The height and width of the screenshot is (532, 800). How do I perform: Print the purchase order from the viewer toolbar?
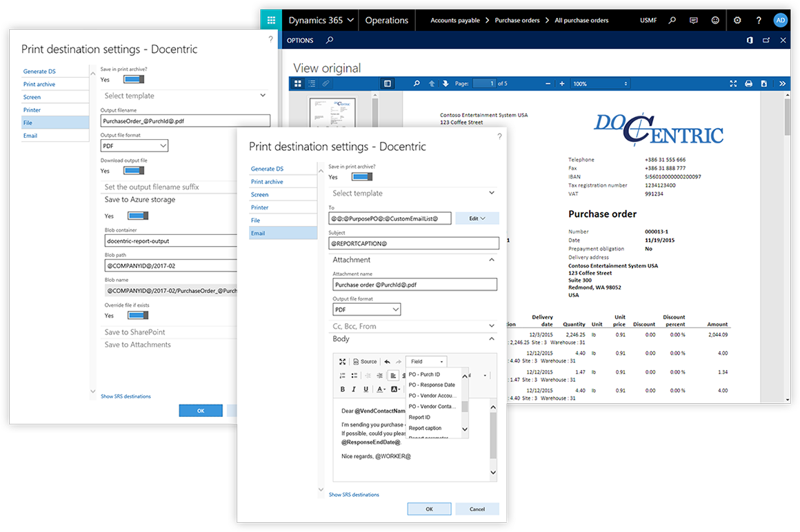click(x=748, y=83)
